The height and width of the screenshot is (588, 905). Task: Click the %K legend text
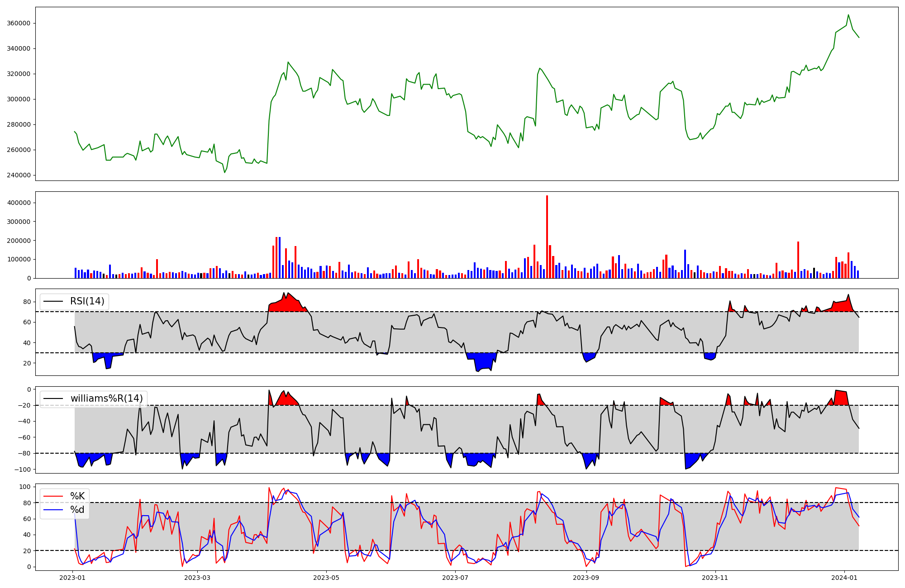pyautogui.click(x=77, y=496)
